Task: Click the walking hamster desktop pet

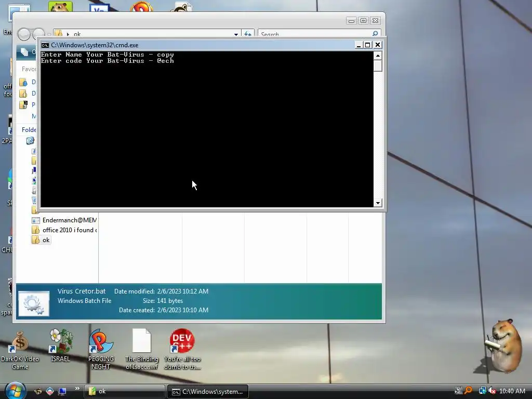Action: point(504,345)
